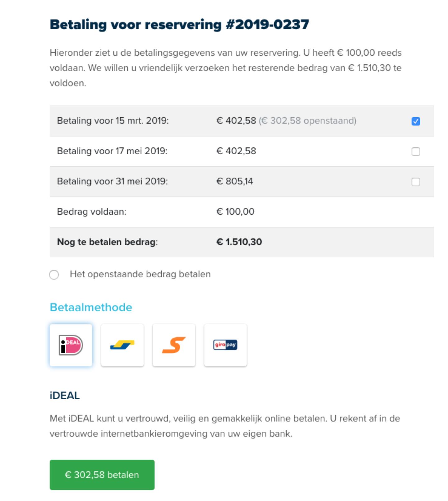The image size is (448, 501).
Task: Click the "Betaalmethode" section heading
Action: 91,307
